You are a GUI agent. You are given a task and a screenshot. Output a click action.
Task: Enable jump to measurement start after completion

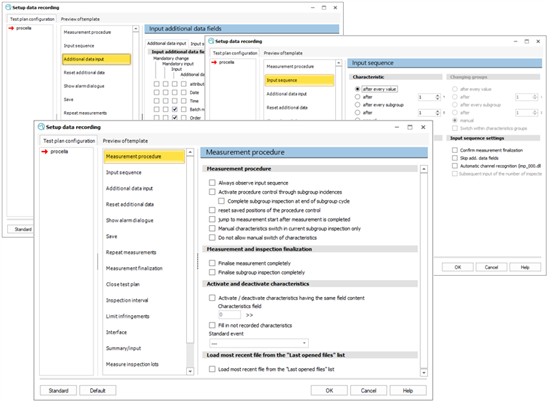coord(212,219)
